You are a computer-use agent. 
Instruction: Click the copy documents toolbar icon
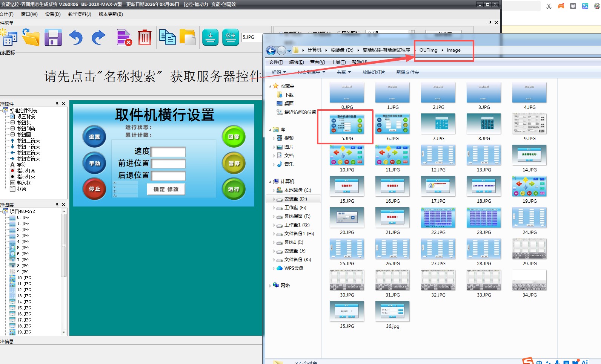[167, 37]
